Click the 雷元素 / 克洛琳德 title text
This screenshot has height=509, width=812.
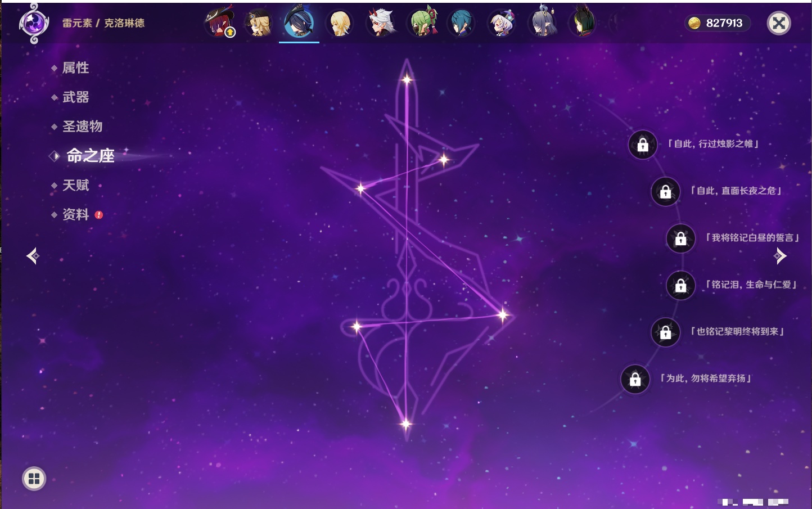(103, 23)
